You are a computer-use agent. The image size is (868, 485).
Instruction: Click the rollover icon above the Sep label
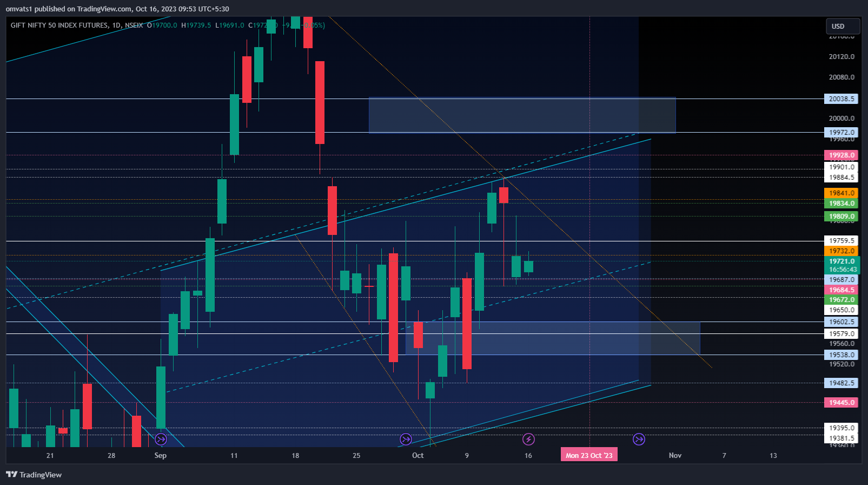click(x=161, y=439)
